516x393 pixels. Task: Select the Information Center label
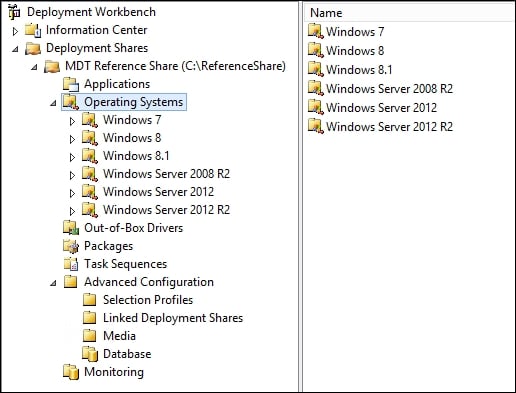(x=96, y=30)
